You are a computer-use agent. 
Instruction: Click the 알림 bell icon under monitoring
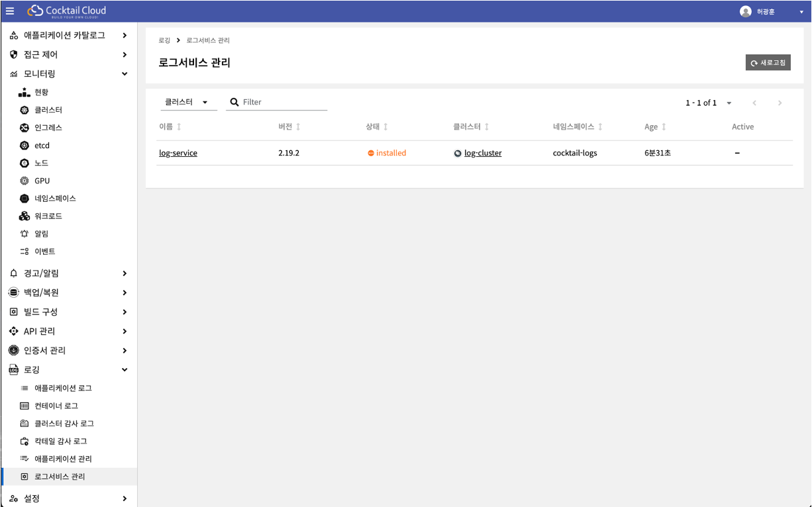click(25, 234)
